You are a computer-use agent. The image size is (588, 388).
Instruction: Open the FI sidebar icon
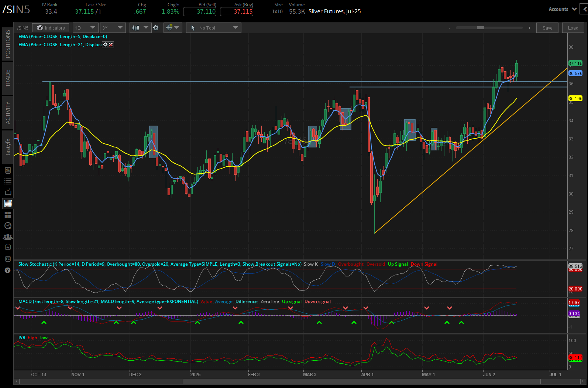(8, 259)
